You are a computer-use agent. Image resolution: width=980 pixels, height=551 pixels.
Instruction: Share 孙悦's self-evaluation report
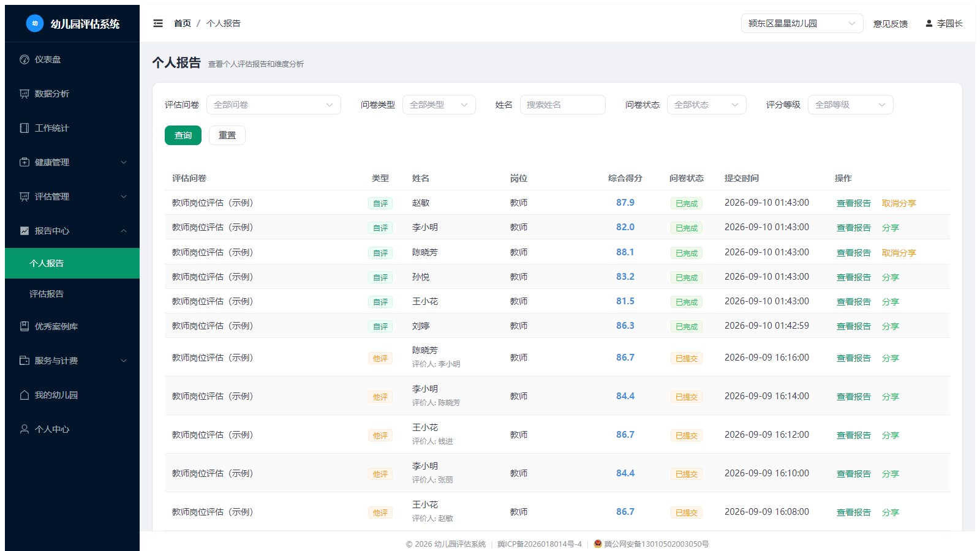pyautogui.click(x=891, y=277)
